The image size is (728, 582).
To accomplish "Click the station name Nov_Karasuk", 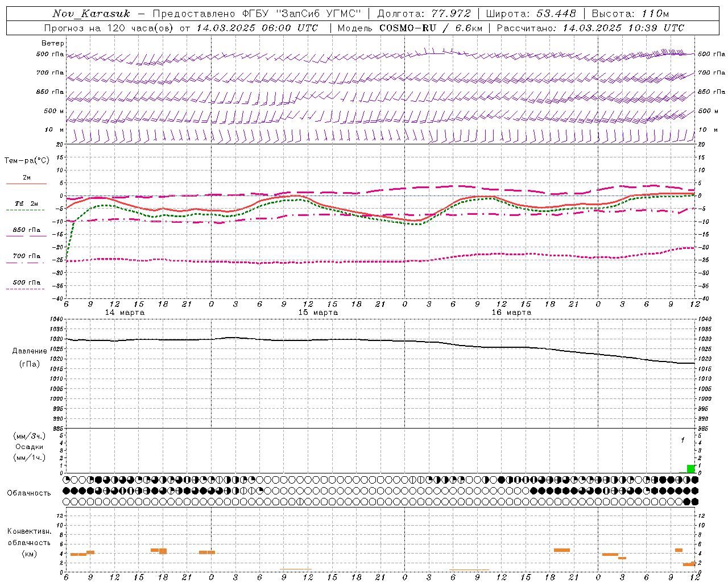I will 92,14.
